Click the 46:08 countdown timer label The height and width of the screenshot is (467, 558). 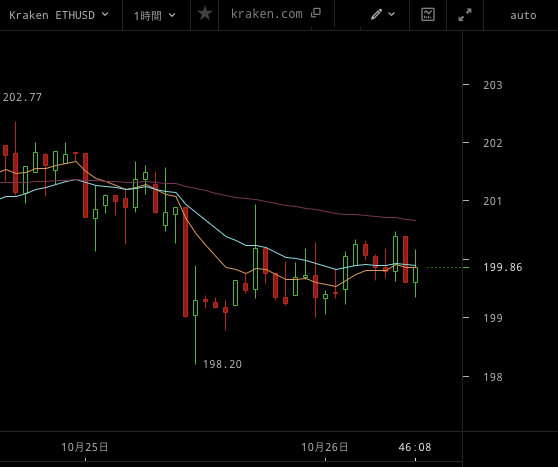point(415,447)
